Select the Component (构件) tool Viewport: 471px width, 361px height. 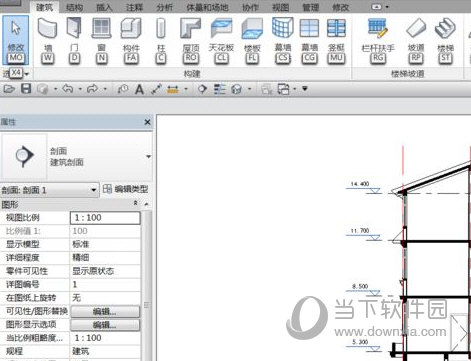pyautogui.click(x=131, y=40)
